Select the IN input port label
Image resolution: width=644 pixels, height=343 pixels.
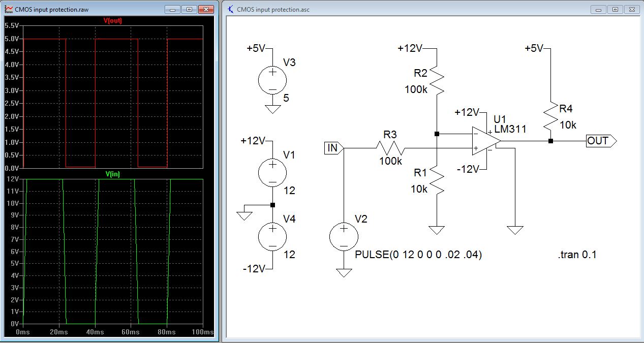coord(333,148)
